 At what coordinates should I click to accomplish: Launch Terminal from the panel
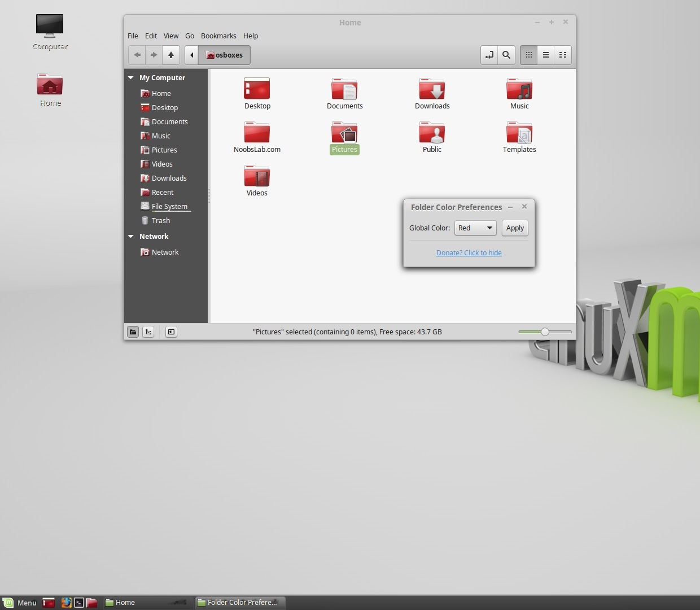pyautogui.click(x=79, y=603)
